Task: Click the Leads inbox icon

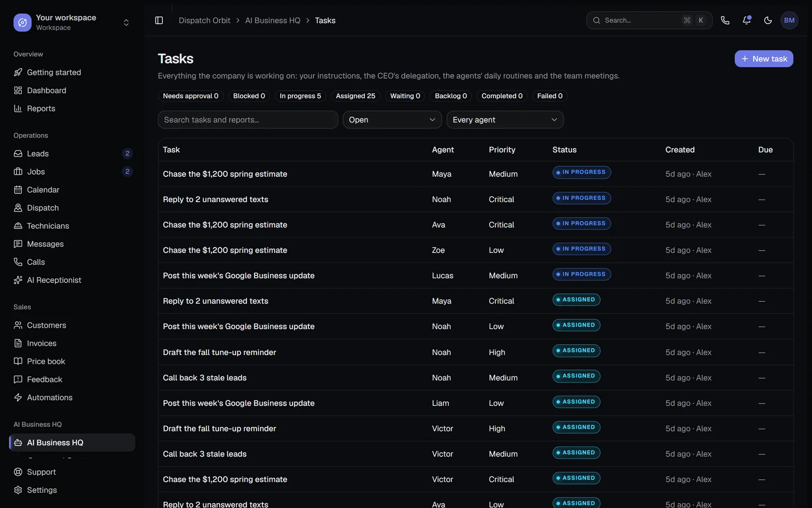Action: tap(18, 153)
